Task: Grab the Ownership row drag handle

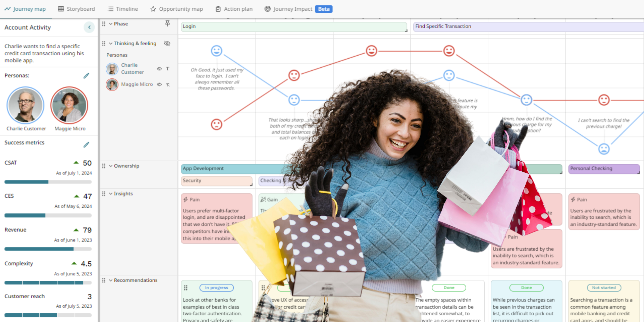Action: pos(104,166)
